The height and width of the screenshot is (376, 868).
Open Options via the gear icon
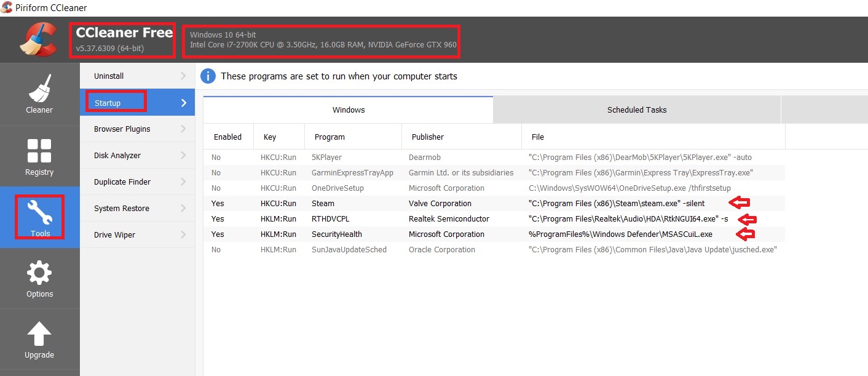39,273
